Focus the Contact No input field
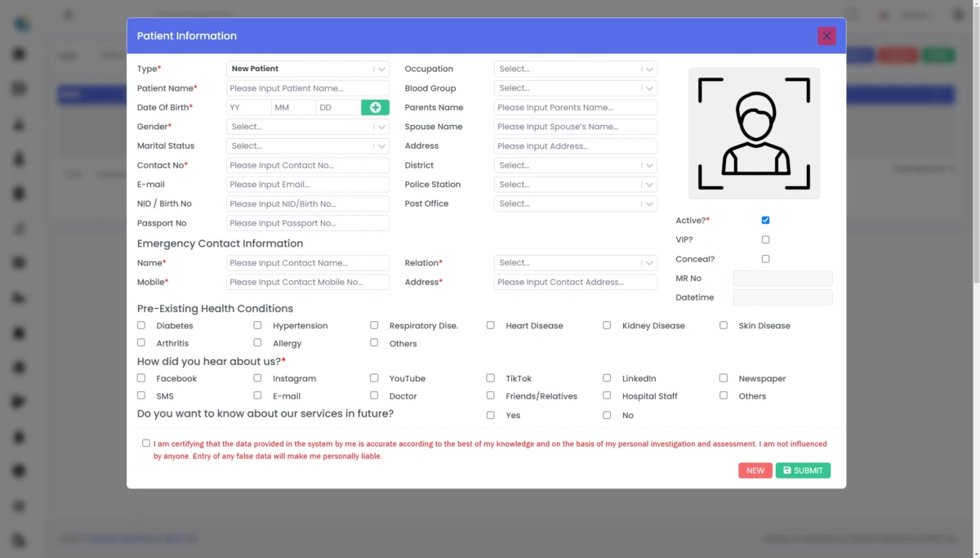This screenshot has height=558, width=980. pos(307,166)
